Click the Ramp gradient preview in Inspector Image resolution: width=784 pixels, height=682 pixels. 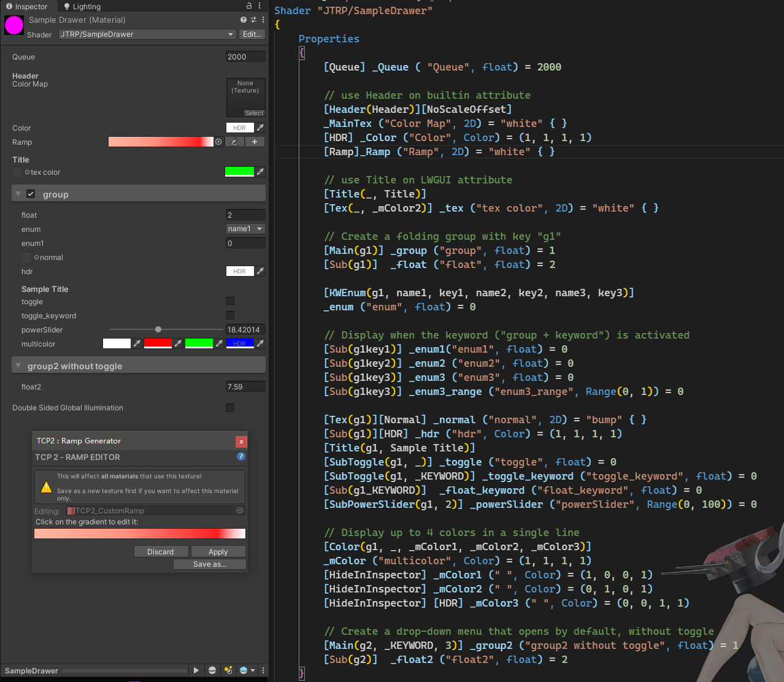point(161,142)
